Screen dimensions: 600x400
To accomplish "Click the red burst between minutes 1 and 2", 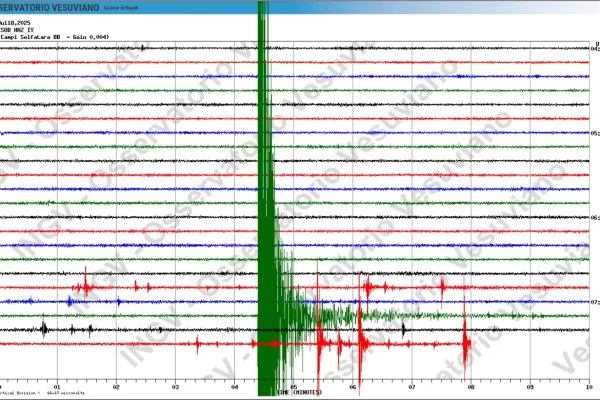I will coord(87,286).
